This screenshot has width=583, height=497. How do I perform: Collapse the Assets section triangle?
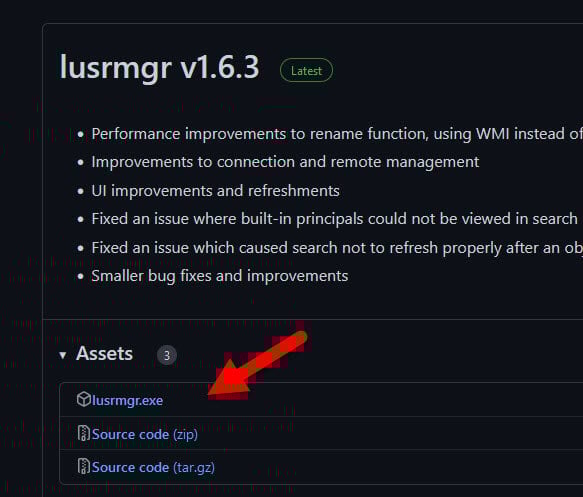tap(62, 355)
